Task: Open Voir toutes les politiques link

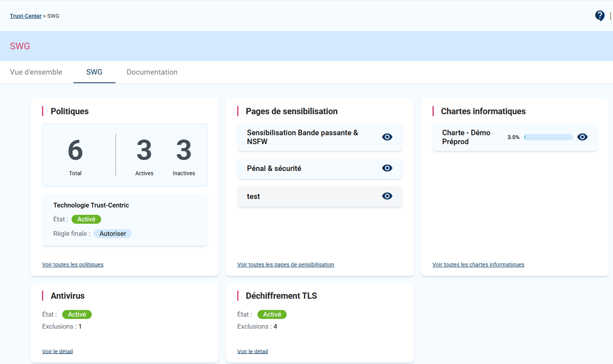Action: [x=72, y=264]
